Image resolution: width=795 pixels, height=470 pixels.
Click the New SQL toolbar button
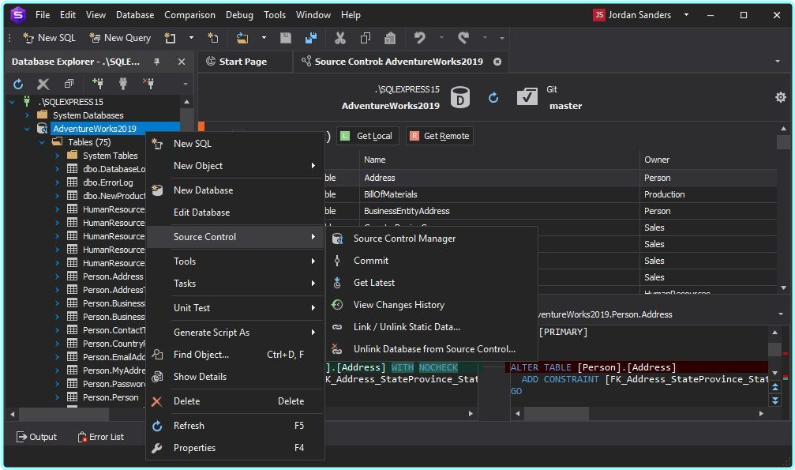pos(49,38)
